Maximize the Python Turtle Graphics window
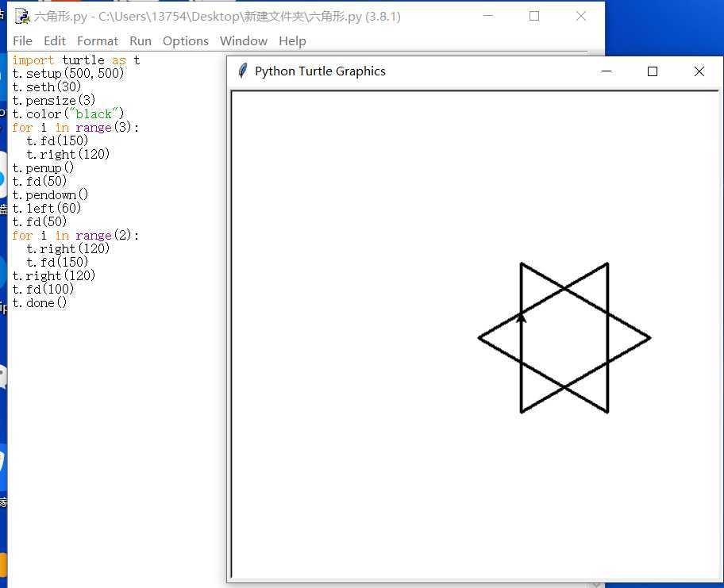Image resolution: width=724 pixels, height=588 pixels. tap(652, 71)
